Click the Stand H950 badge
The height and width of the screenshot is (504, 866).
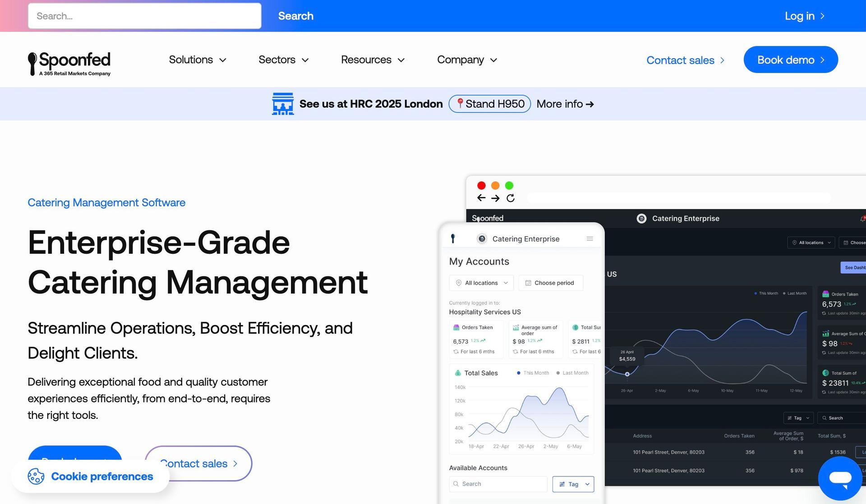[490, 104]
